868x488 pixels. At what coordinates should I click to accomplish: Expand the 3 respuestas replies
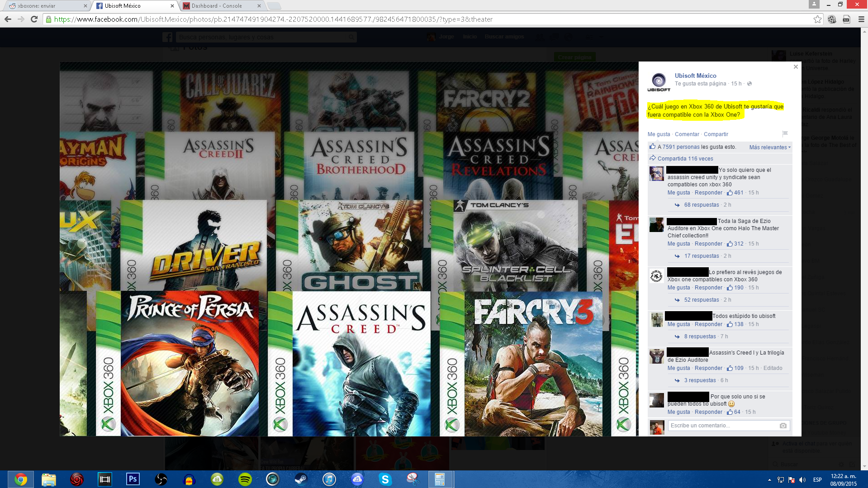point(700,380)
